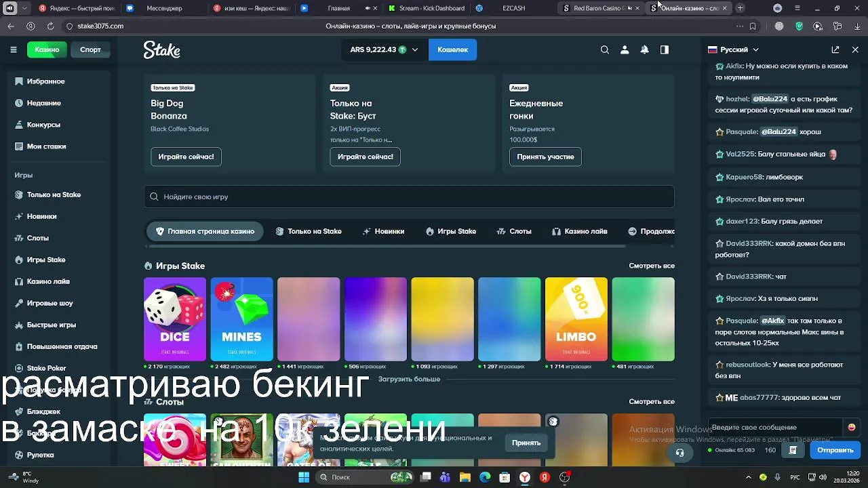Open the Mines game thumbnail
The image size is (868, 488).
(x=241, y=319)
